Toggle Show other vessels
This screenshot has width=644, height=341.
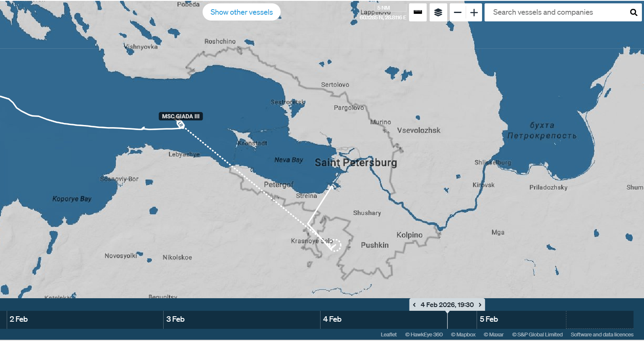coord(241,12)
